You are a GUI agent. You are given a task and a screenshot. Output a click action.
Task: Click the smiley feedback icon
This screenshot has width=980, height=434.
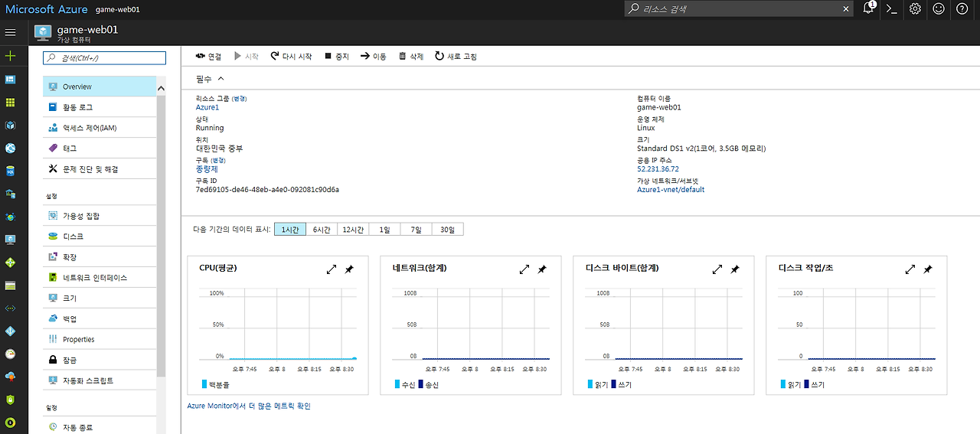[939, 8]
